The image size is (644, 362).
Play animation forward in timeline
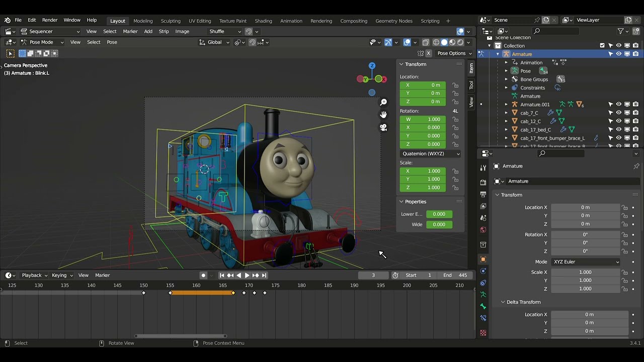247,275
